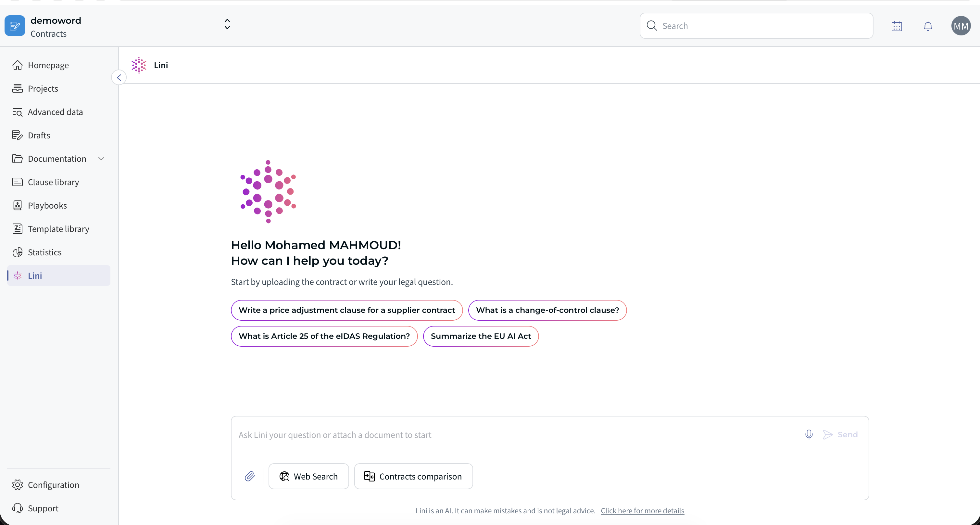Expand the Documentation submenu chevron
Screen dimensions: 980x525
click(101, 159)
